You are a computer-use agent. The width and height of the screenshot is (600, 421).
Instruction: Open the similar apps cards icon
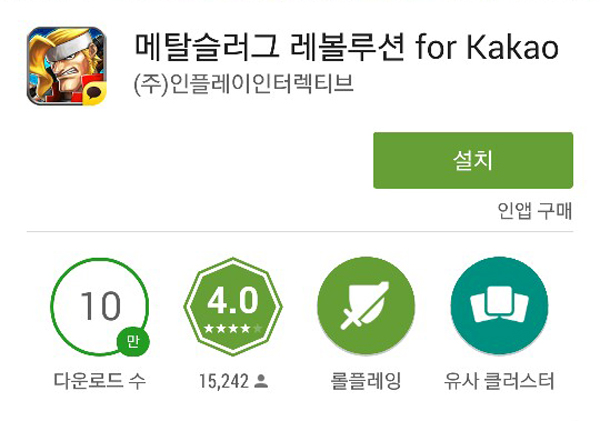(499, 306)
